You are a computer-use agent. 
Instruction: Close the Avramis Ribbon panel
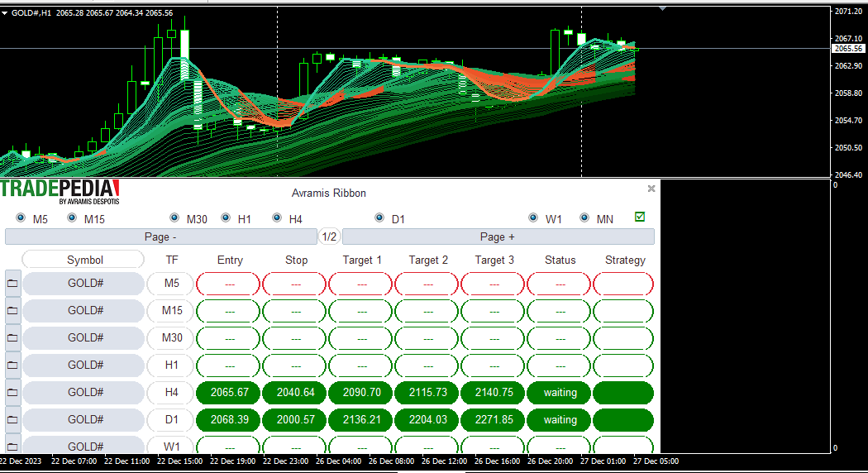click(651, 189)
